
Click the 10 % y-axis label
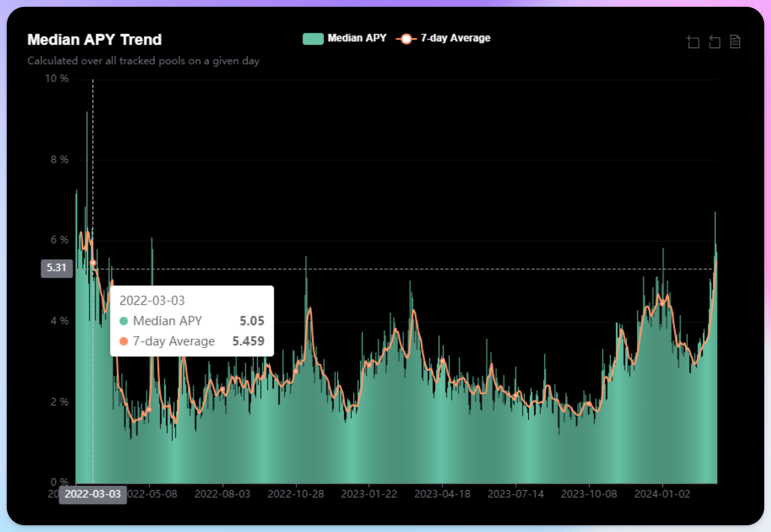[57, 79]
